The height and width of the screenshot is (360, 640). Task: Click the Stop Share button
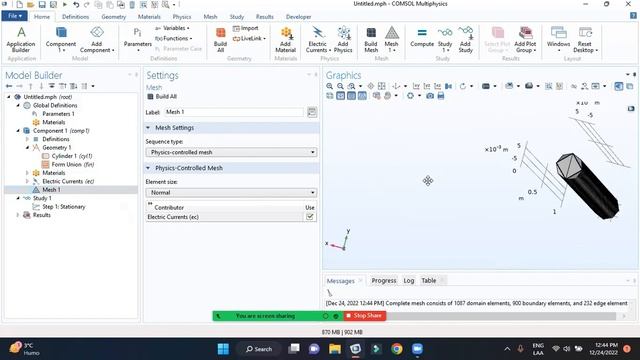[364, 316]
